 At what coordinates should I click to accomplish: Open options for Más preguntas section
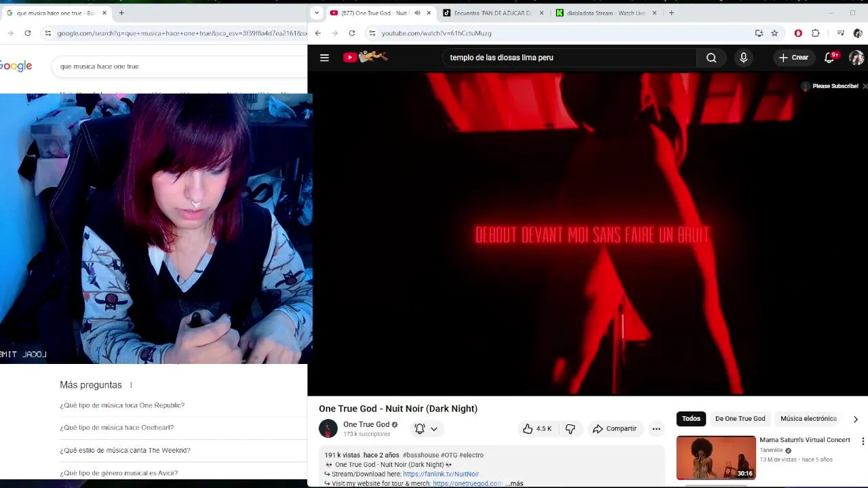click(131, 385)
